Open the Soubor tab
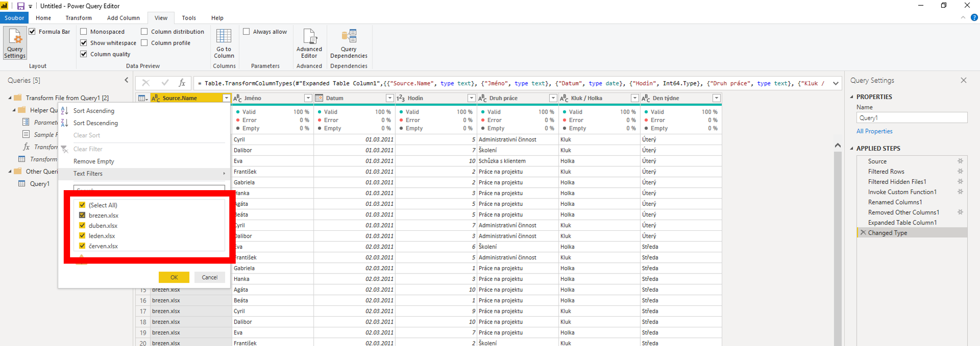Screen dimensions: 980x346 [x=15, y=18]
